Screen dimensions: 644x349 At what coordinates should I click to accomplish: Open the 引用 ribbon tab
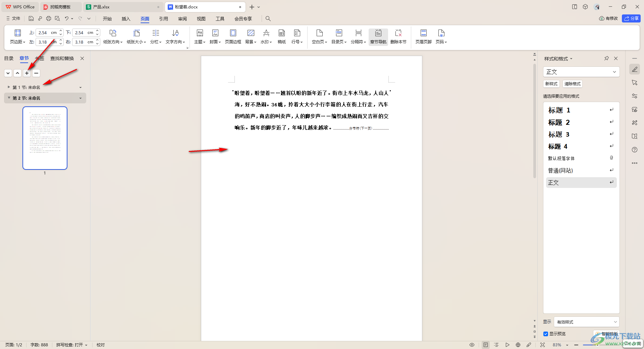164,19
